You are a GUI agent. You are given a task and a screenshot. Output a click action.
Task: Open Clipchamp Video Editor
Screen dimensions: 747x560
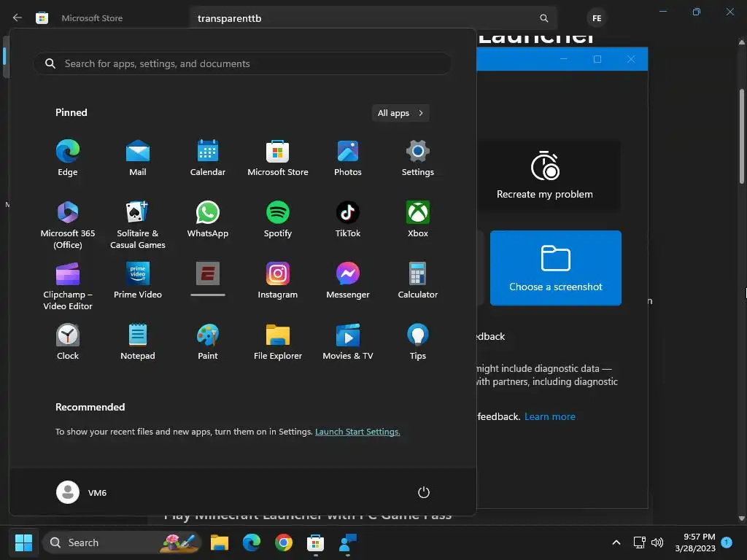click(x=68, y=286)
